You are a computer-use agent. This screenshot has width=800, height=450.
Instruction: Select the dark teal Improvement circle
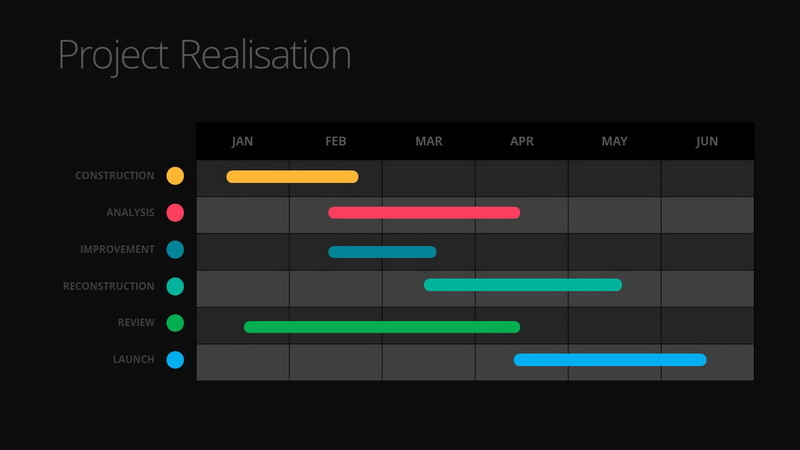click(175, 250)
